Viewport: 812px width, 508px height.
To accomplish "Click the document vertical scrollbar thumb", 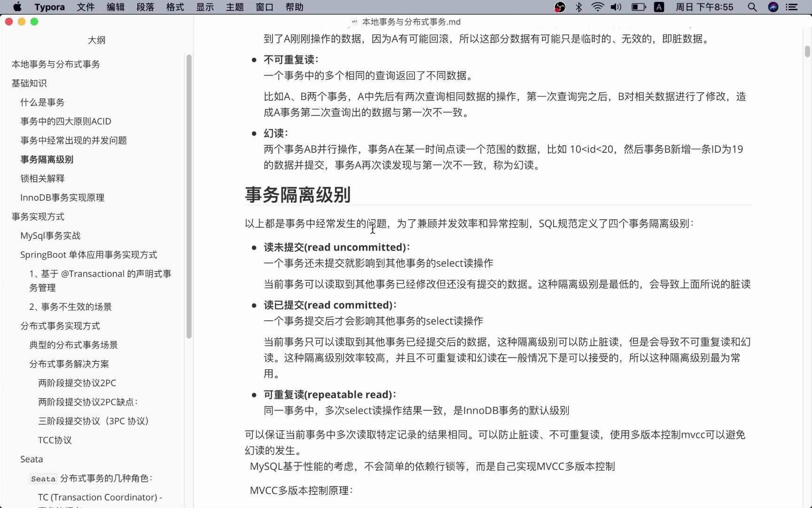I will click(x=807, y=51).
